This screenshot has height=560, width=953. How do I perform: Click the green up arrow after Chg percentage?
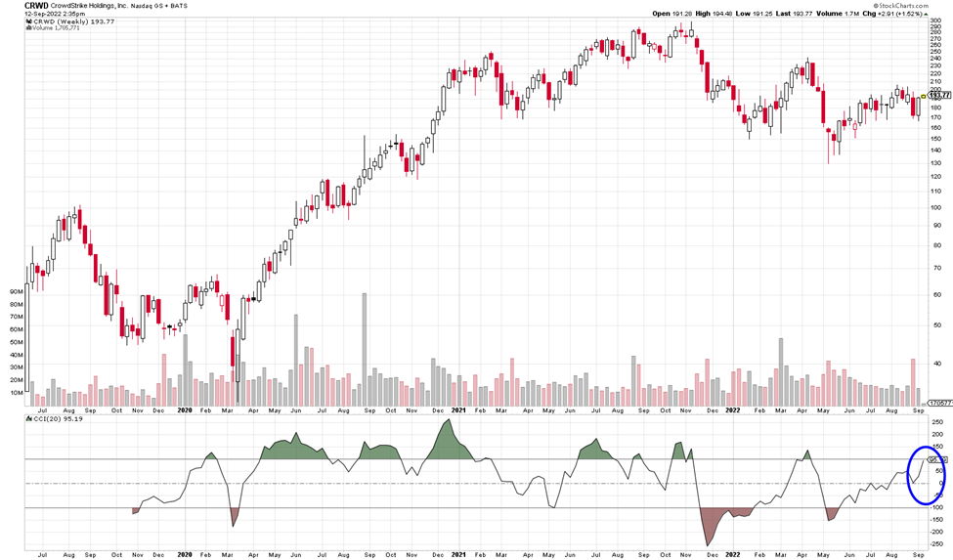pos(926,14)
